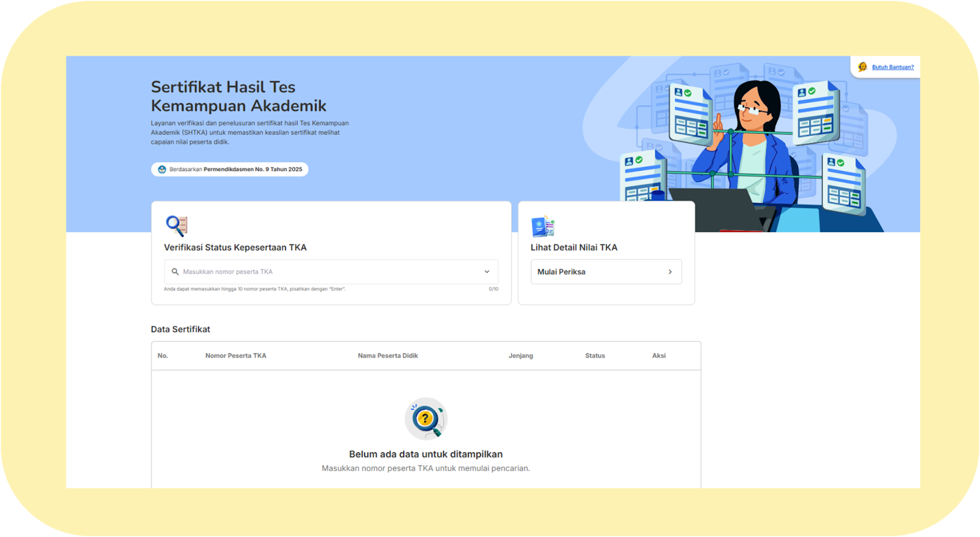Click the Nama Peserta Didik column header
Image resolution: width=980 pixels, height=537 pixels.
pos(388,356)
